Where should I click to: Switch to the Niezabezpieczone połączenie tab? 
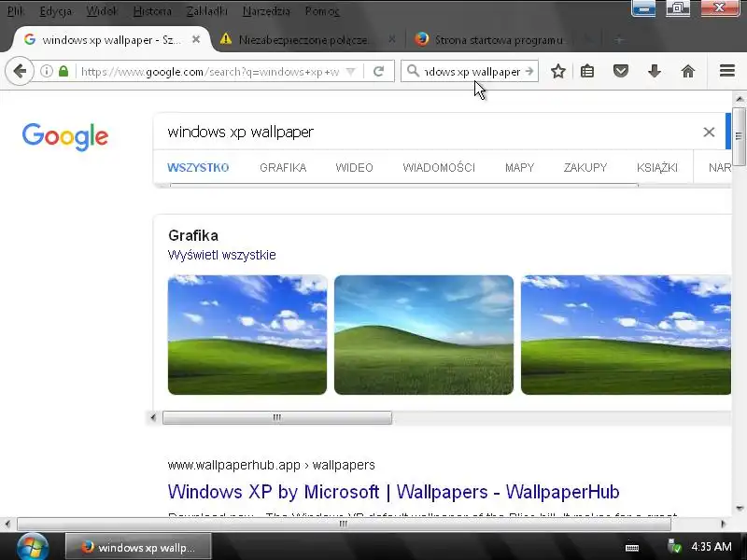tap(303, 40)
